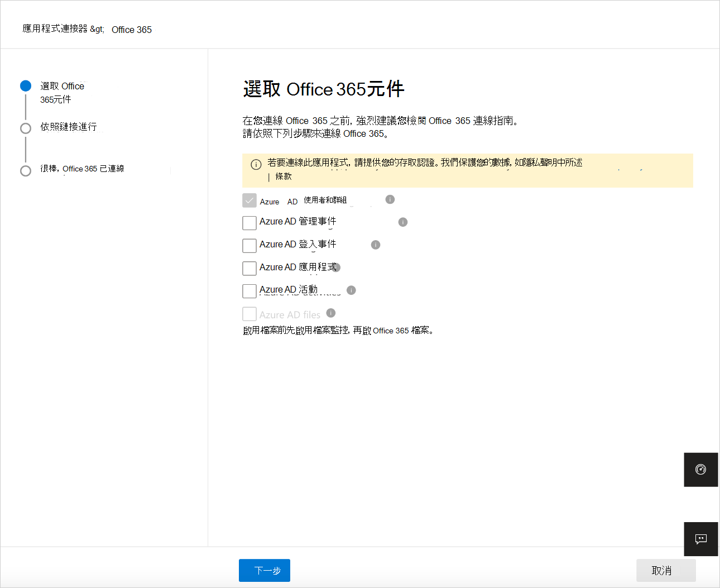Enable the Azure AD 登入事件 checkbox

click(x=249, y=246)
